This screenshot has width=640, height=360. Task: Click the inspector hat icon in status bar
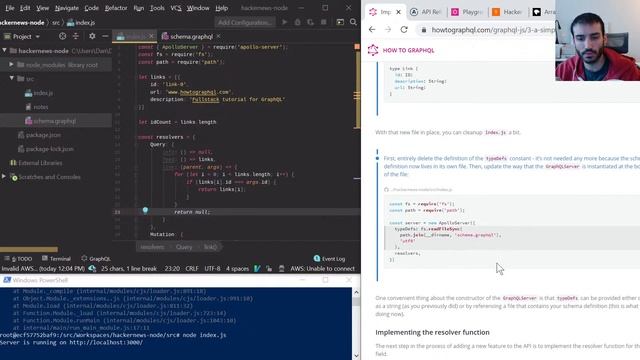pos(282,269)
